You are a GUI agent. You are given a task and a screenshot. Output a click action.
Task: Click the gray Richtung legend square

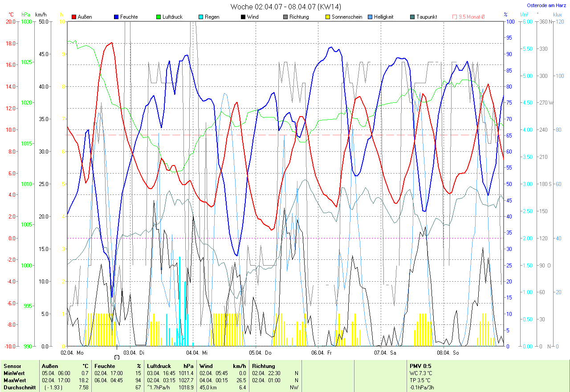tap(285, 17)
